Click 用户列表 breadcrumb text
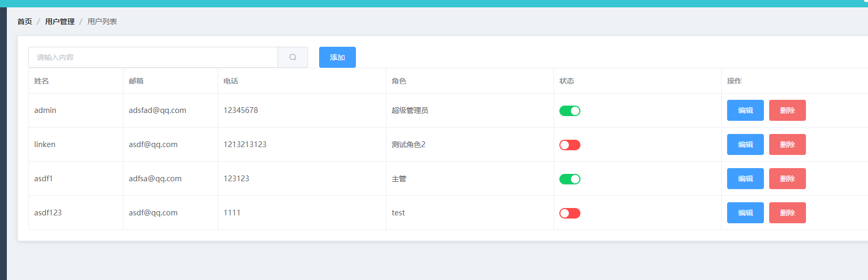 102,22
